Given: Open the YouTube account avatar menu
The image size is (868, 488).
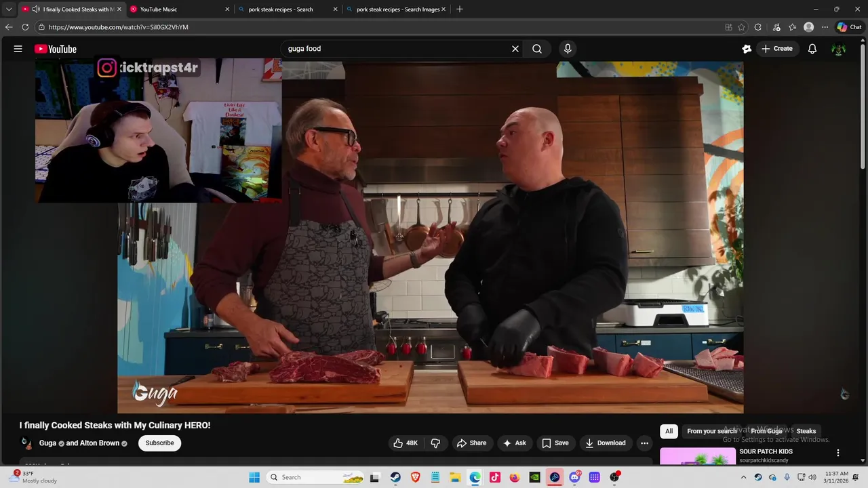Looking at the screenshot, I should click(839, 49).
